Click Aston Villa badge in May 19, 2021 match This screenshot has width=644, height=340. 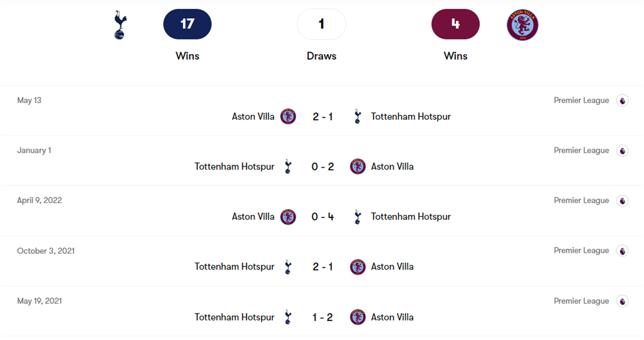click(x=358, y=317)
